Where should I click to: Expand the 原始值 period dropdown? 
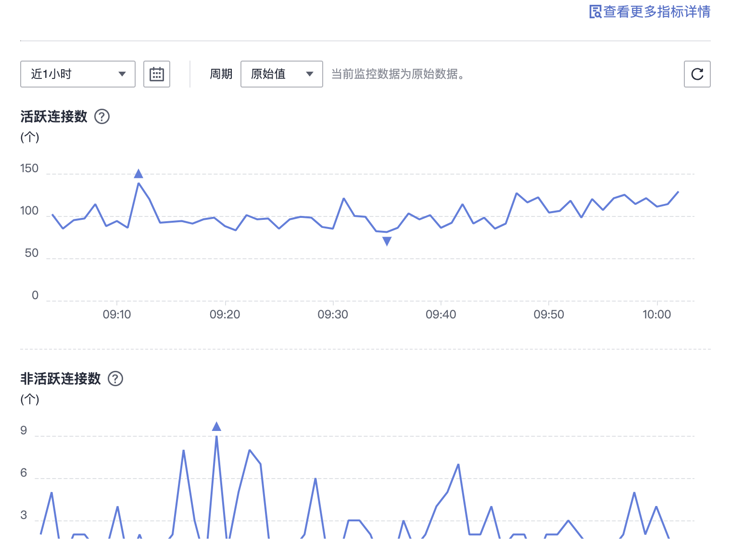pyautogui.click(x=282, y=74)
